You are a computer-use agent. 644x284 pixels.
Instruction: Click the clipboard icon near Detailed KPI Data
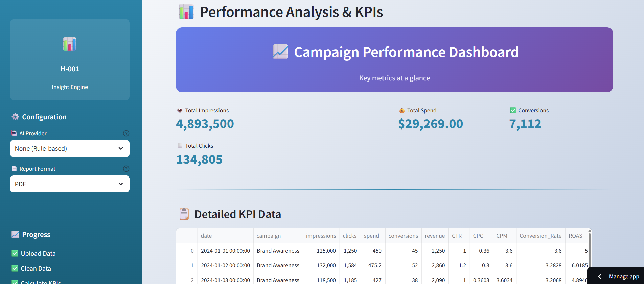[x=184, y=214]
